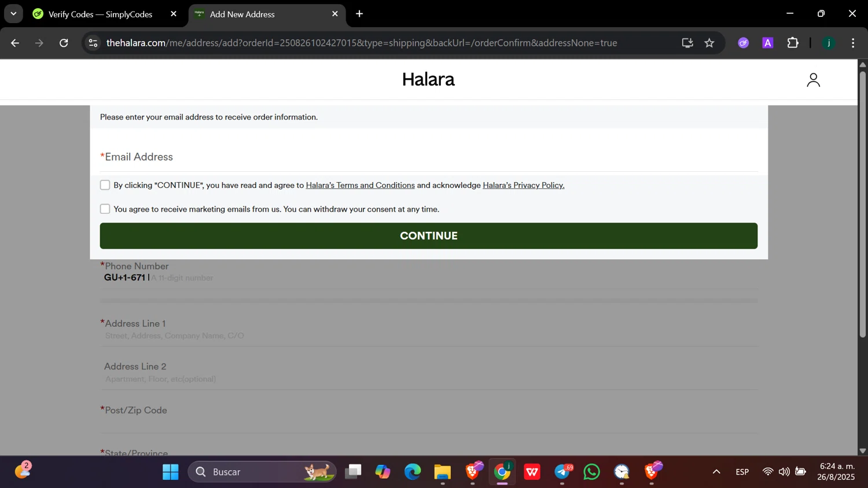
Task: Open the Windows Start menu
Action: (171, 472)
